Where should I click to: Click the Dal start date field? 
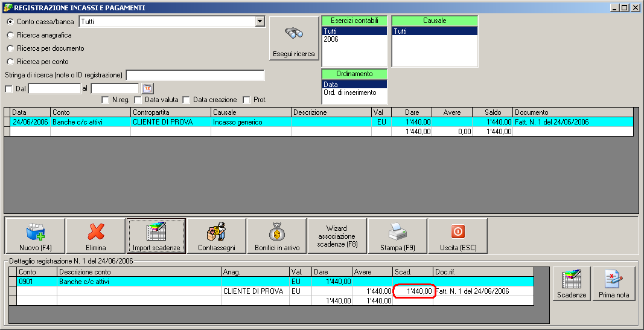pos(55,88)
